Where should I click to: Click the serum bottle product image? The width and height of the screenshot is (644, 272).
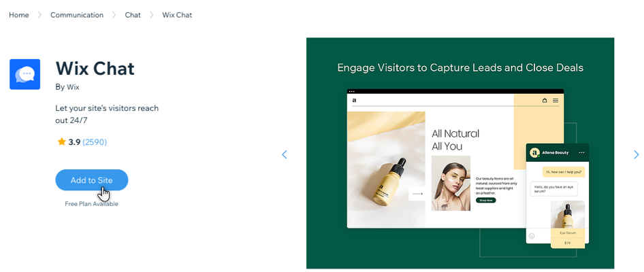[386, 169]
